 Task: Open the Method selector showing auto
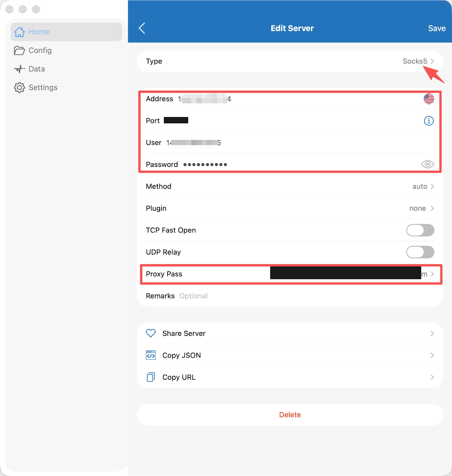290,186
